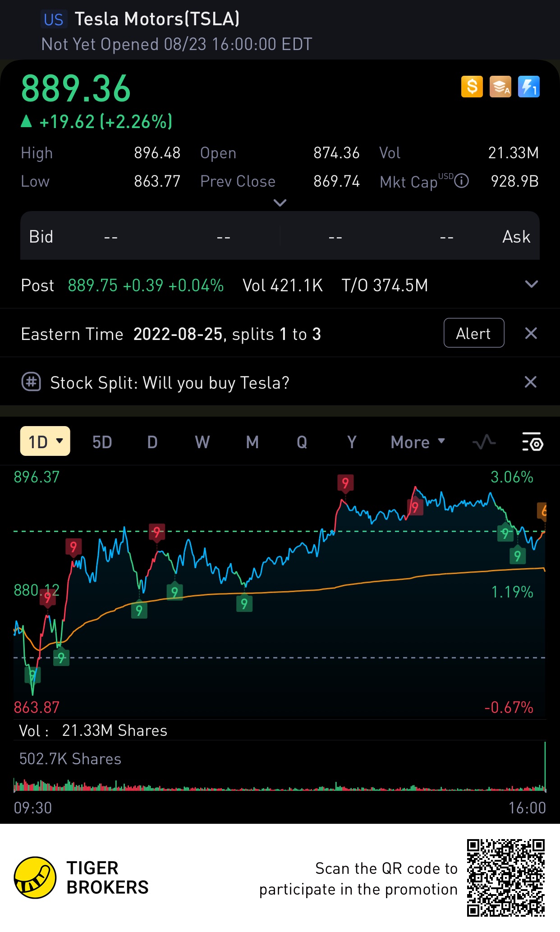Screen dimensions: 560x932
Task: Open chart display settings icon
Action: [532, 442]
